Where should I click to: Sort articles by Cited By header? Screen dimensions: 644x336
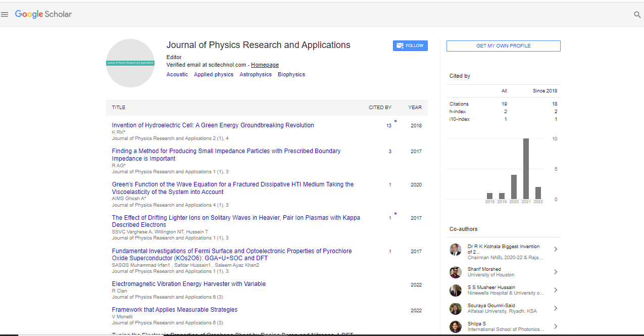coord(380,108)
